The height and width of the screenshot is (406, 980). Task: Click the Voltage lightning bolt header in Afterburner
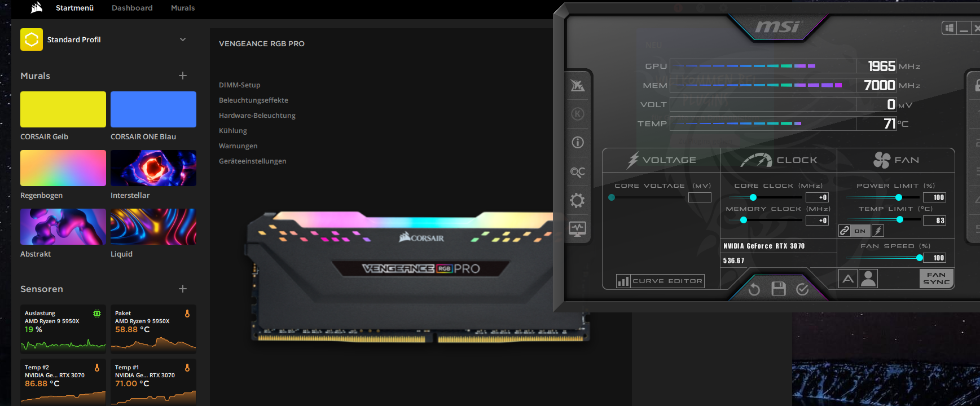[x=633, y=160]
